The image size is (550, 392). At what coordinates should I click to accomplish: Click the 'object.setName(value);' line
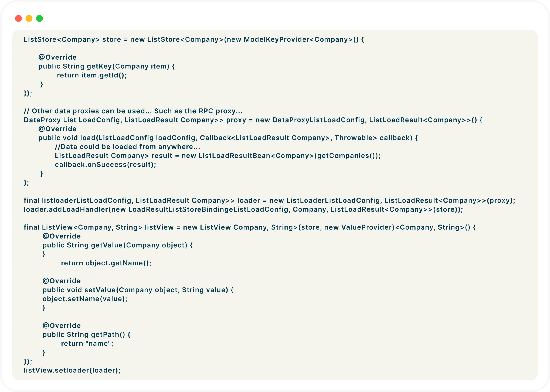pos(85,299)
